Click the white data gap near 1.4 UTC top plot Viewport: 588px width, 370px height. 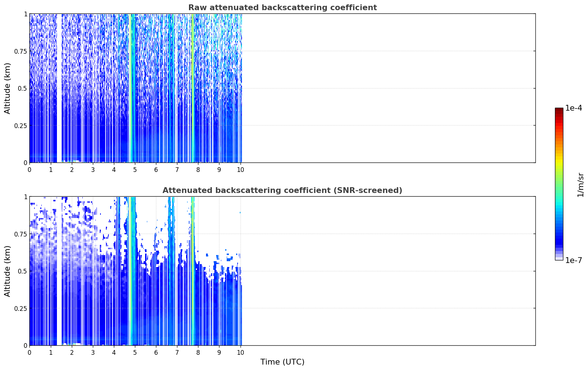click(59, 88)
